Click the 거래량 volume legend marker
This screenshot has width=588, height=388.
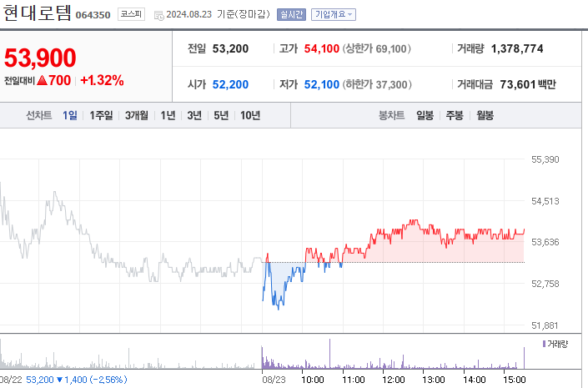point(544,344)
